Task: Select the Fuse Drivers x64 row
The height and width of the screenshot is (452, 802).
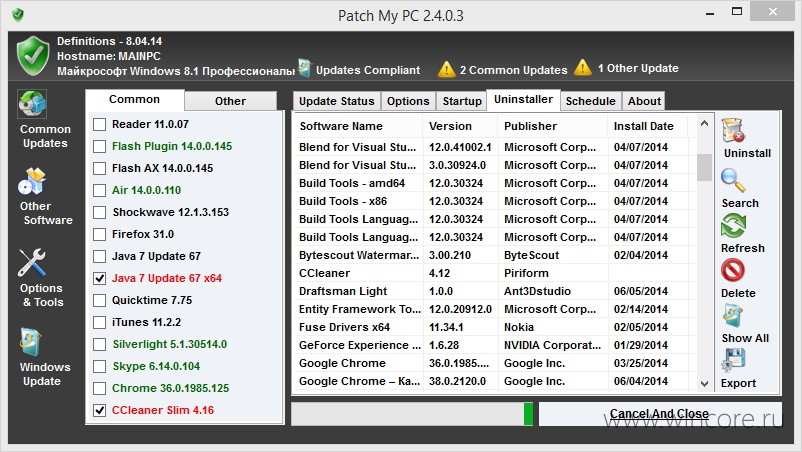Action: click(495, 327)
